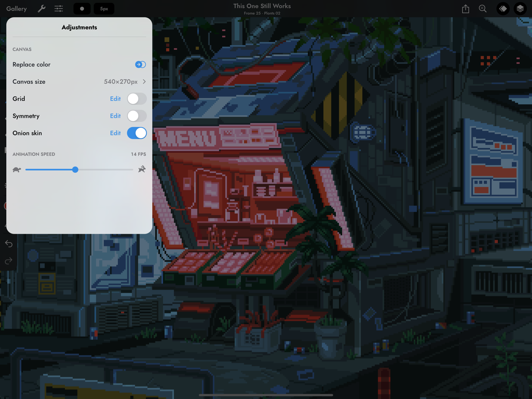Click the title This One Still Works

[x=262, y=6]
